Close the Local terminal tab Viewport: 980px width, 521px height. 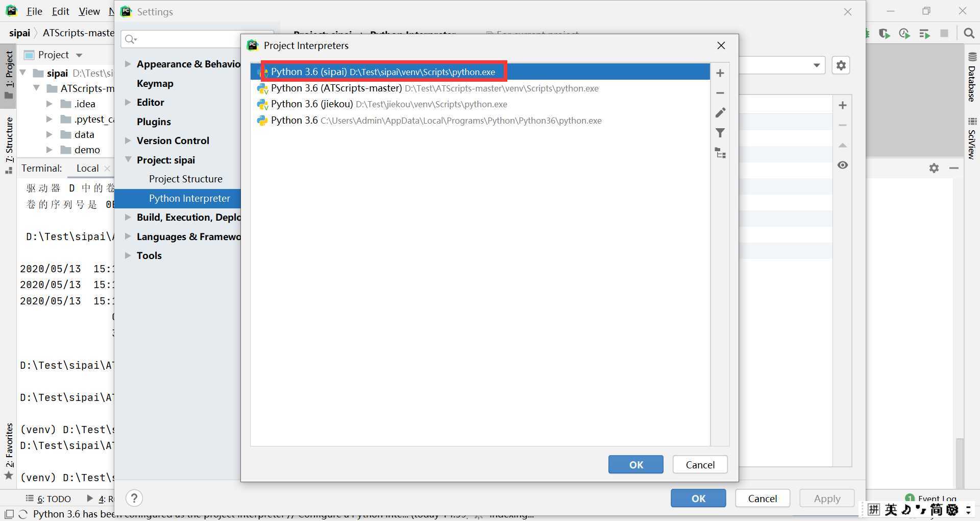[x=107, y=168]
